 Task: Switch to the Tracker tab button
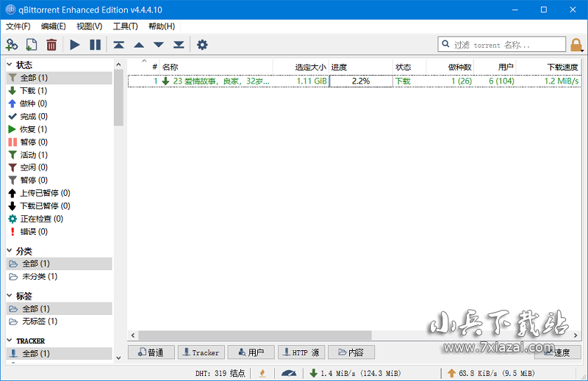[199, 352]
